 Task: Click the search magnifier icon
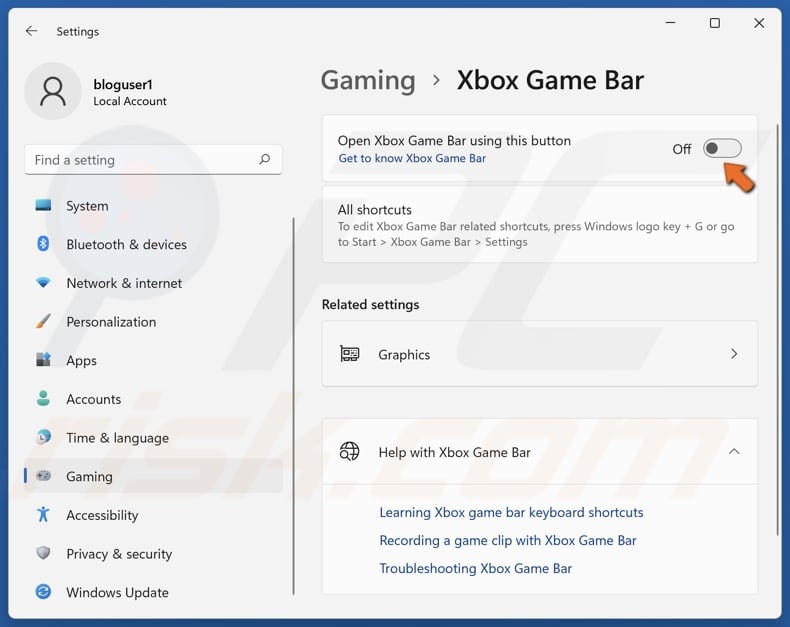click(x=265, y=159)
